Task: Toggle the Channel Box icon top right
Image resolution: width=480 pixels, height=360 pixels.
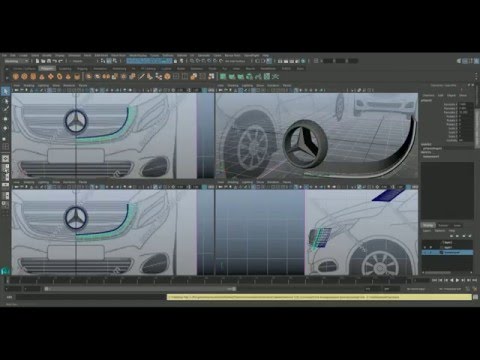Action: [476, 61]
